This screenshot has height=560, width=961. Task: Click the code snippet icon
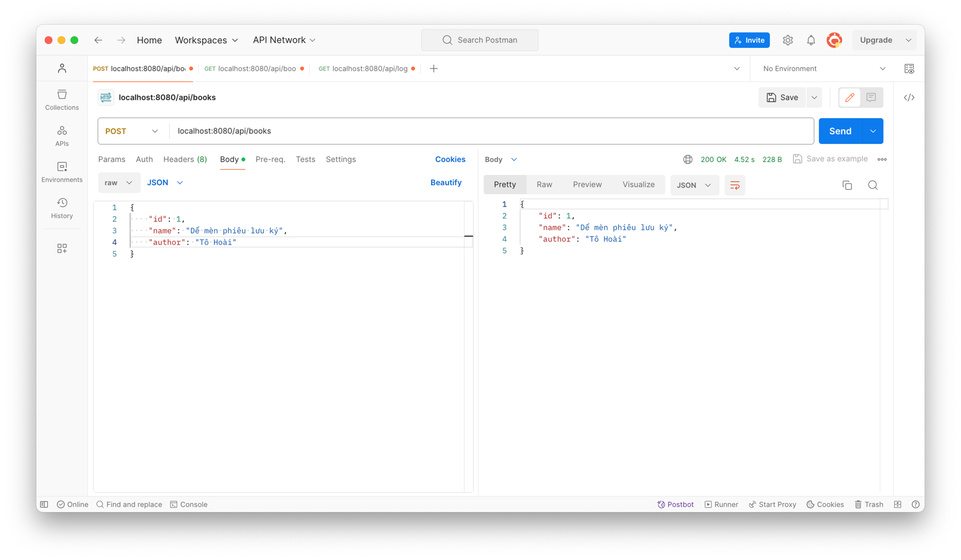coord(909,97)
